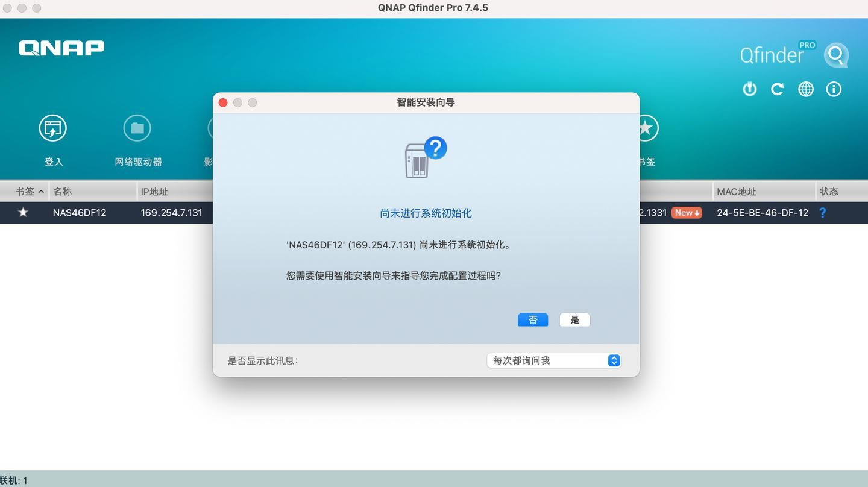The height and width of the screenshot is (487, 868).
Task: Click the question mark status icon
Action: tap(822, 212)
